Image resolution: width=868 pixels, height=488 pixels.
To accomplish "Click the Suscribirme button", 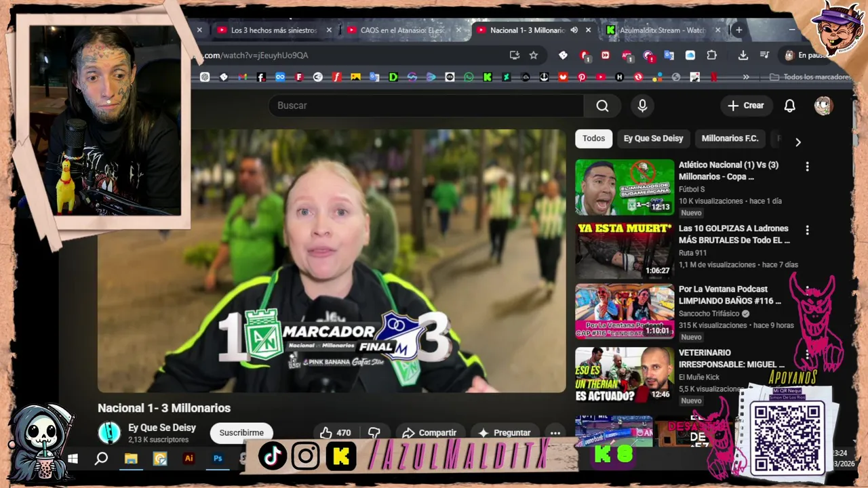I will point(241,432).
